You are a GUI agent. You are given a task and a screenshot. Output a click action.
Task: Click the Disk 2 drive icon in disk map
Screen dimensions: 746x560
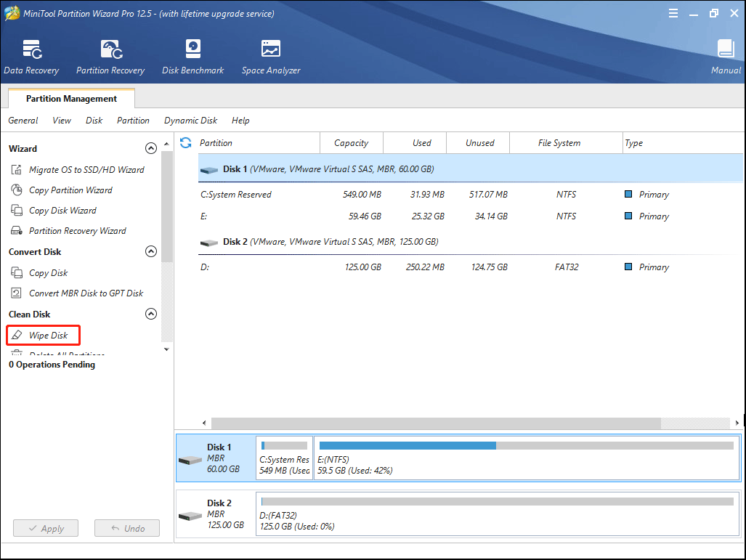point(190,516)
